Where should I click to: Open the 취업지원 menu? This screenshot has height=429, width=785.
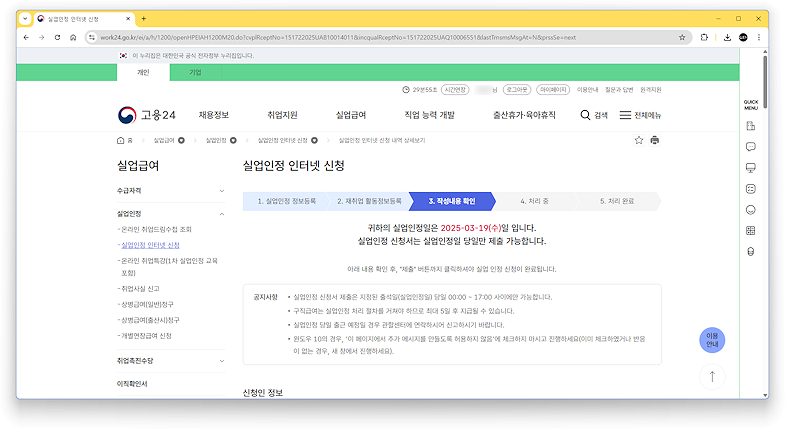[x=282, y=115]
